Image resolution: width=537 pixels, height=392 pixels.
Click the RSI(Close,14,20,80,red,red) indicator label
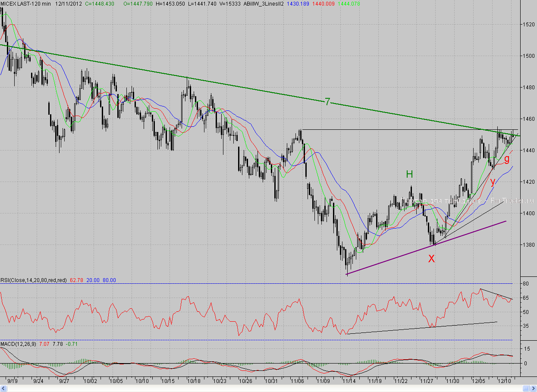pos(34,280)
